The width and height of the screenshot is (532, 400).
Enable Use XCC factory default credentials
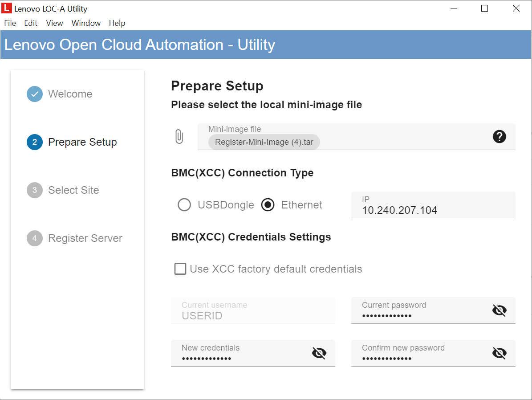click(x=180, y=269)
